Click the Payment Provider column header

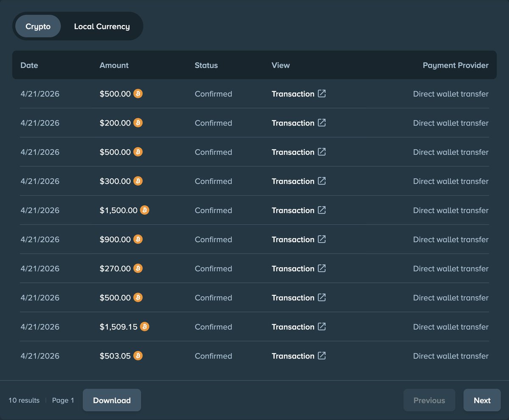pyautogui.click(x=456, y=65)
